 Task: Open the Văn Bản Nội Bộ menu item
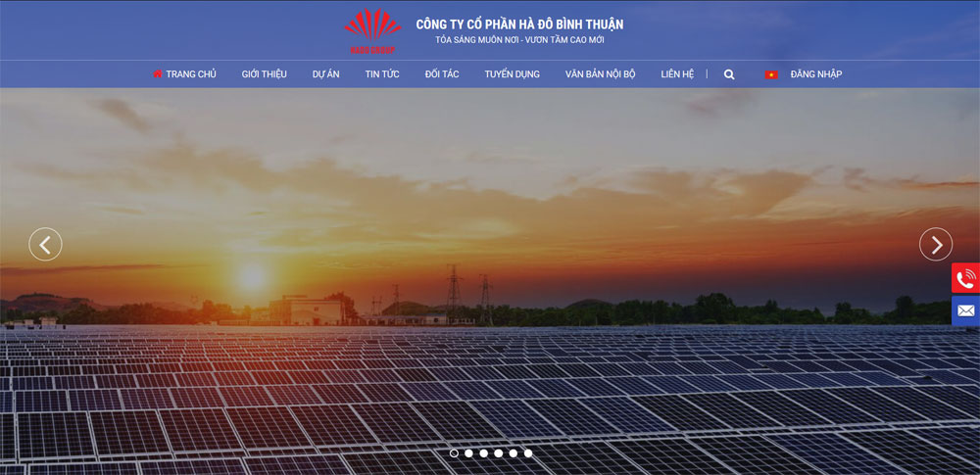(600, 73)
